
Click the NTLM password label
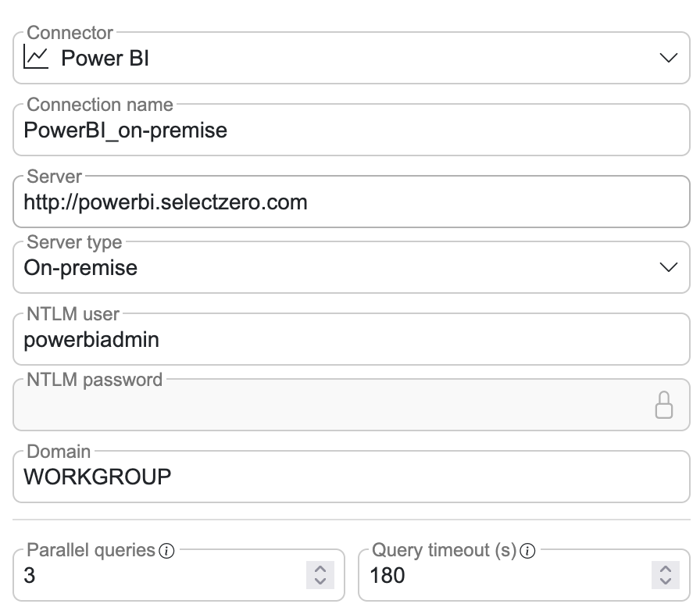tap(95, 381)
